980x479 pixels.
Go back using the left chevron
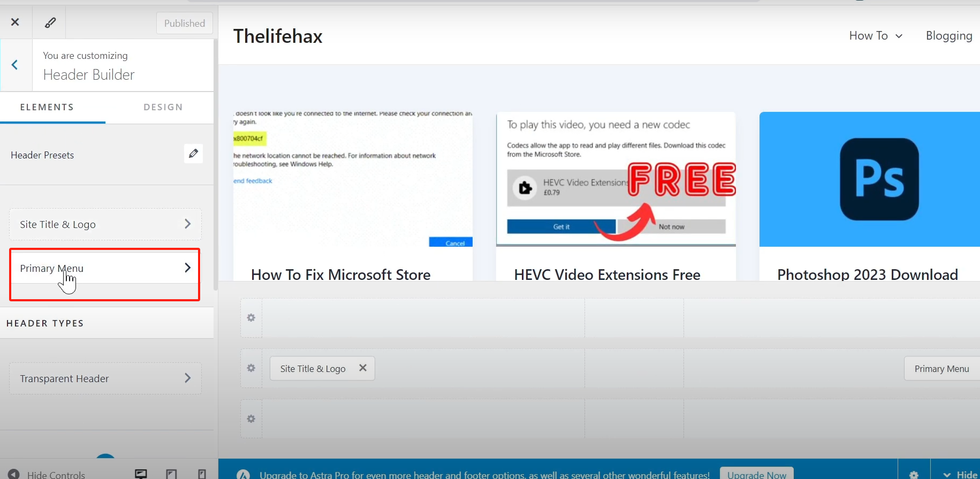point(15,65)
